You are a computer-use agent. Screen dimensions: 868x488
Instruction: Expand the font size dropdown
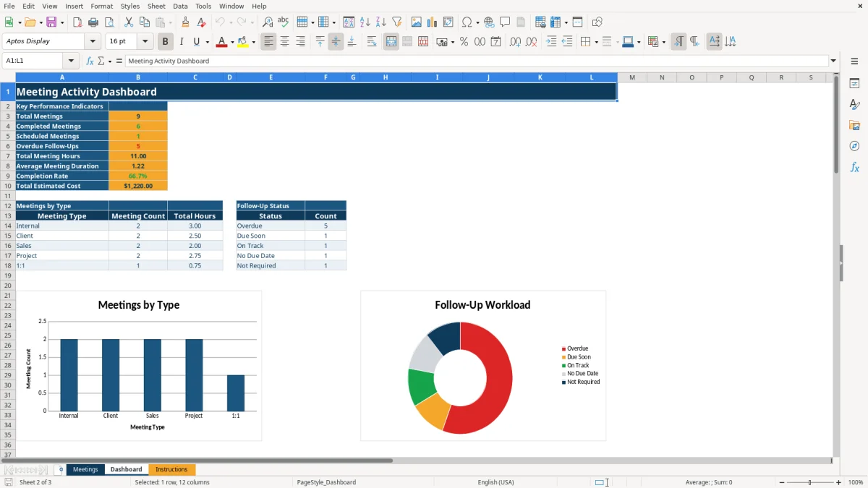pyautogui.click(x=145, y=42)
